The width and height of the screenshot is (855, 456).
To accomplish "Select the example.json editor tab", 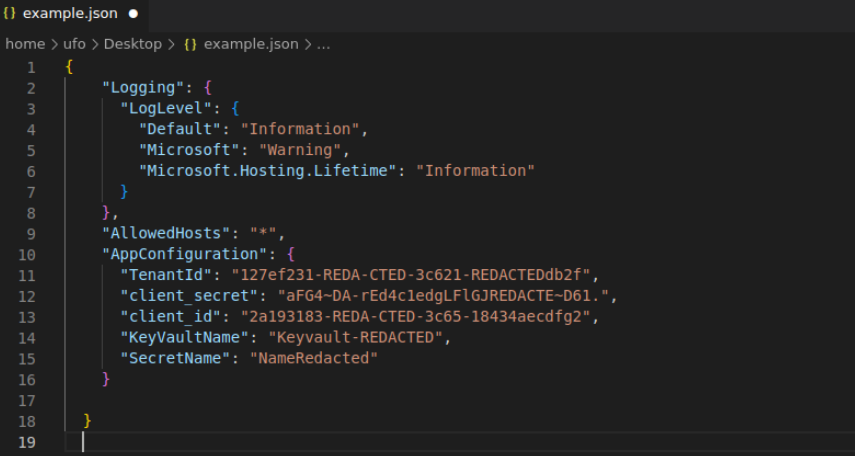I will coord(74,15).
